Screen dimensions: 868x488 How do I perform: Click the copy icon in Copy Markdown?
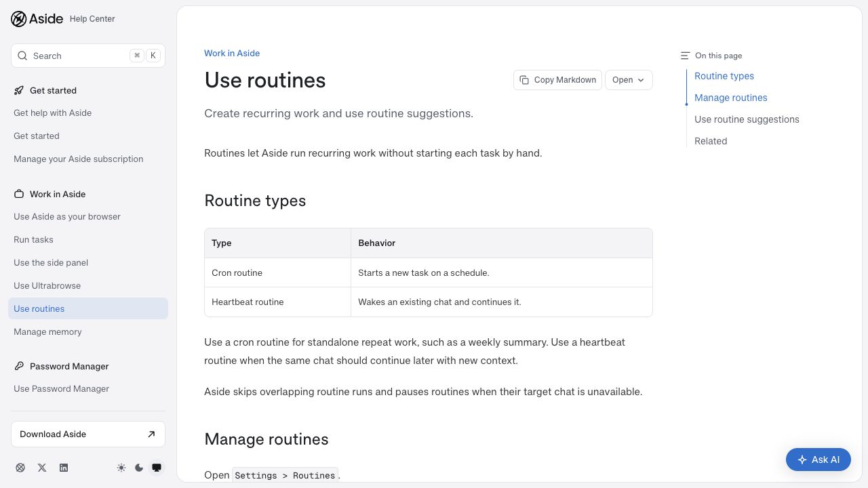coord(524,80)
